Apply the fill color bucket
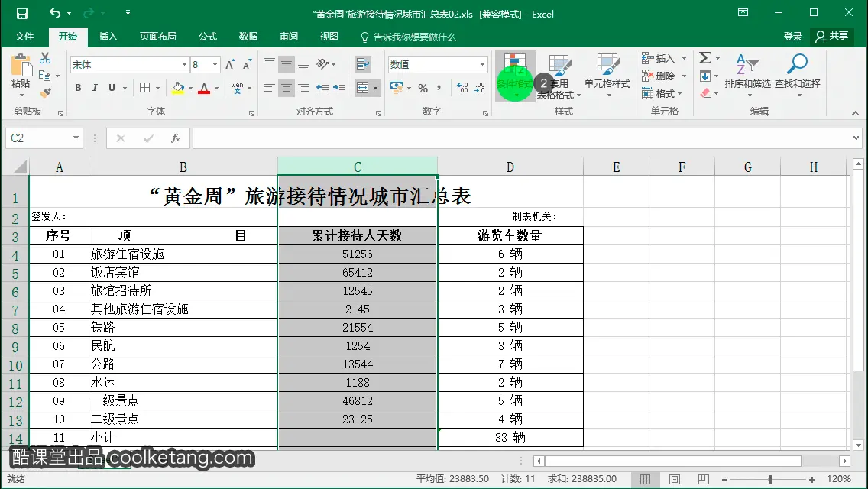 178,88
